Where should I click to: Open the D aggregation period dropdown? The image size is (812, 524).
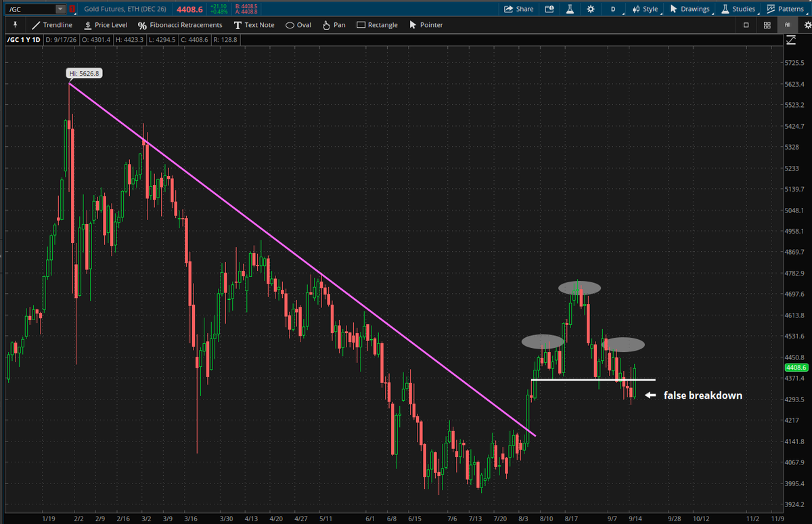(x=614, y=9)
